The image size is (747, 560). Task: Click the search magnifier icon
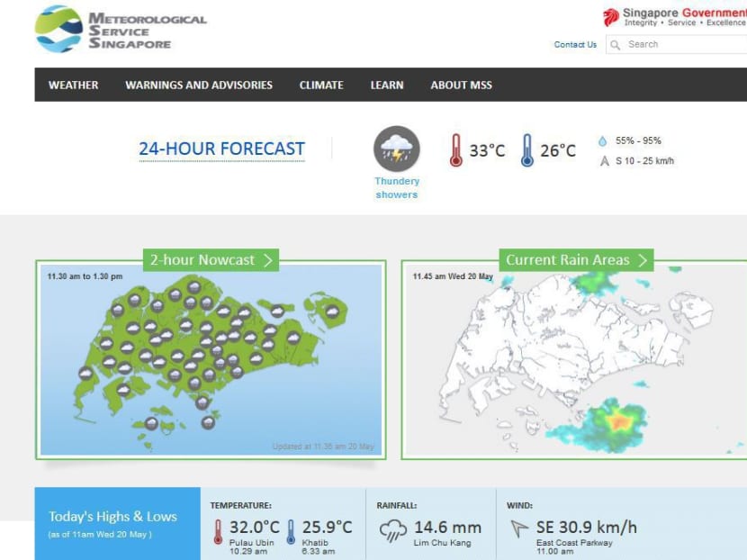616,44
